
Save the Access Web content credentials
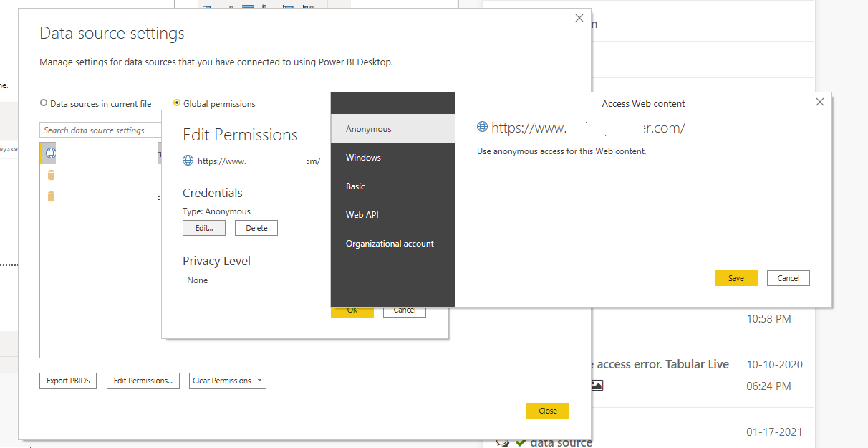point(736,278)
